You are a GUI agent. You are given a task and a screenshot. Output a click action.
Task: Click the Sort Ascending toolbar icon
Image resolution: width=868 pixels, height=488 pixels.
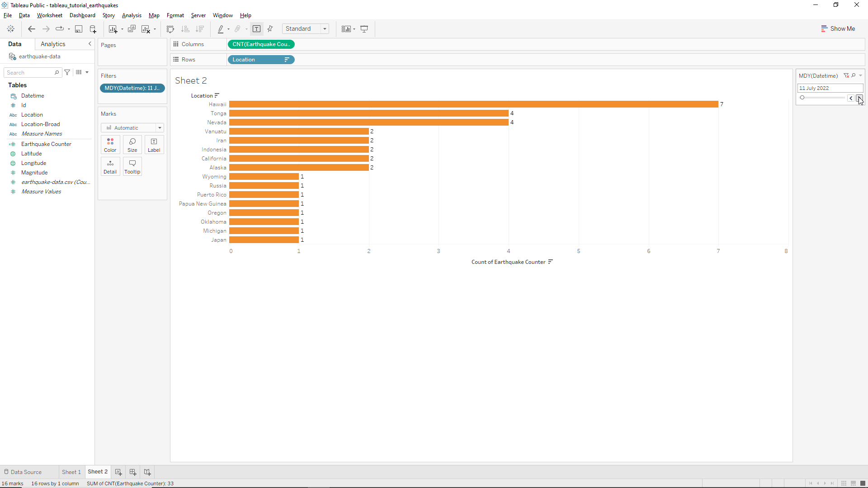coord(185,29)
